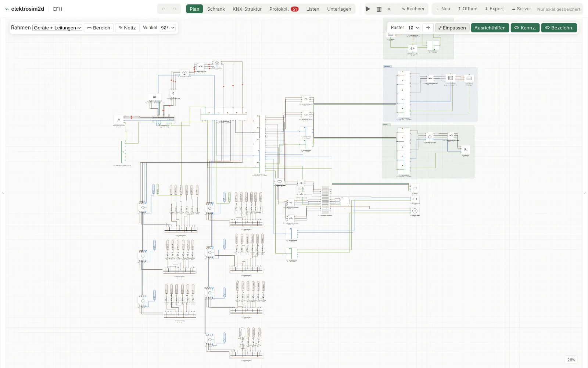Click the undo arrow icon
The image size is (588, 368).
tap(164, 9)
